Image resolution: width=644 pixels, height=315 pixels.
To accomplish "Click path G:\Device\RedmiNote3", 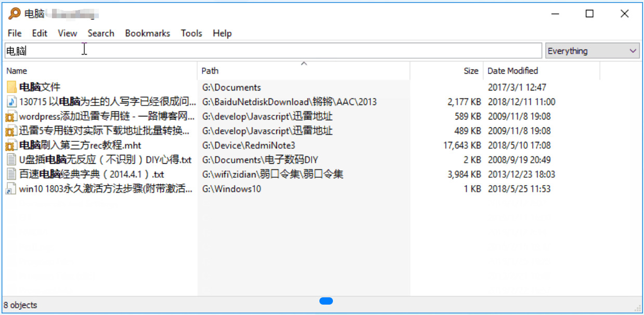I will coord(249,146).
